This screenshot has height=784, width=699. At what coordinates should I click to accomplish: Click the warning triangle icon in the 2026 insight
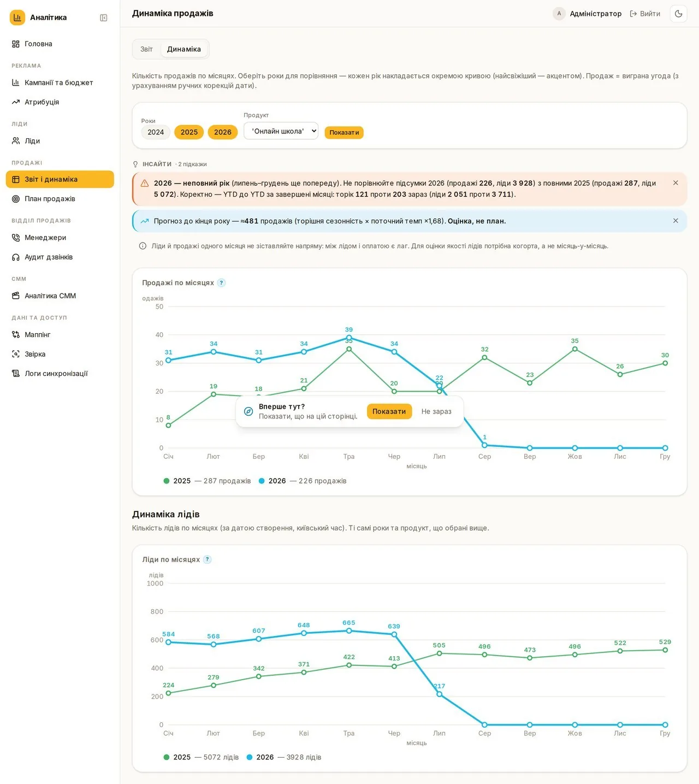point(145,184)
